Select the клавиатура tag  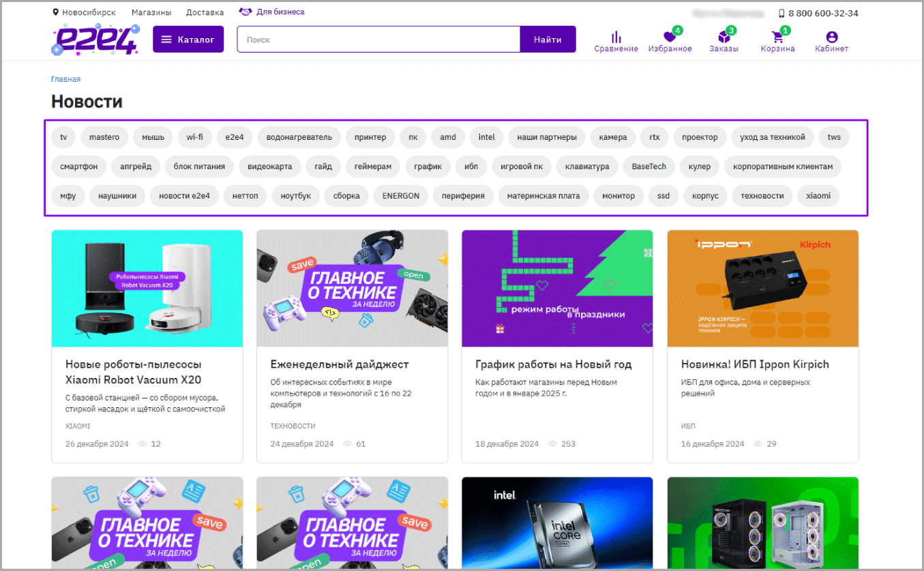587,166
